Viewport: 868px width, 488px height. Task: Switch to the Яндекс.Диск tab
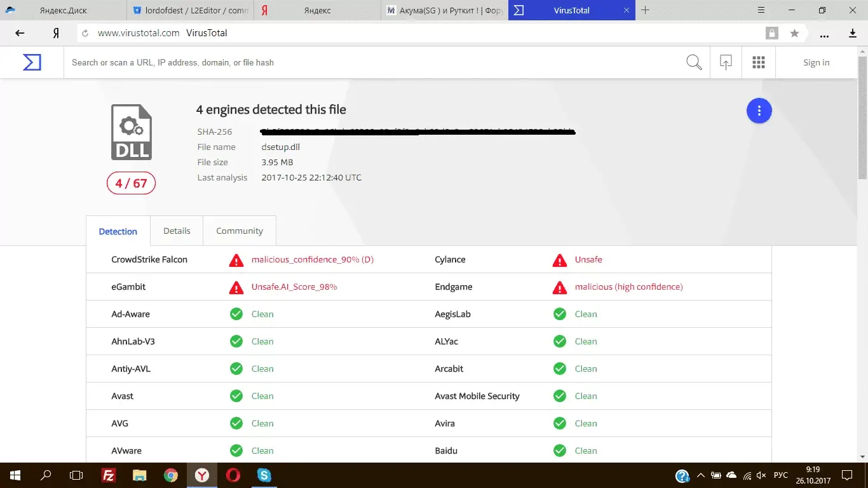coord(62,10)
